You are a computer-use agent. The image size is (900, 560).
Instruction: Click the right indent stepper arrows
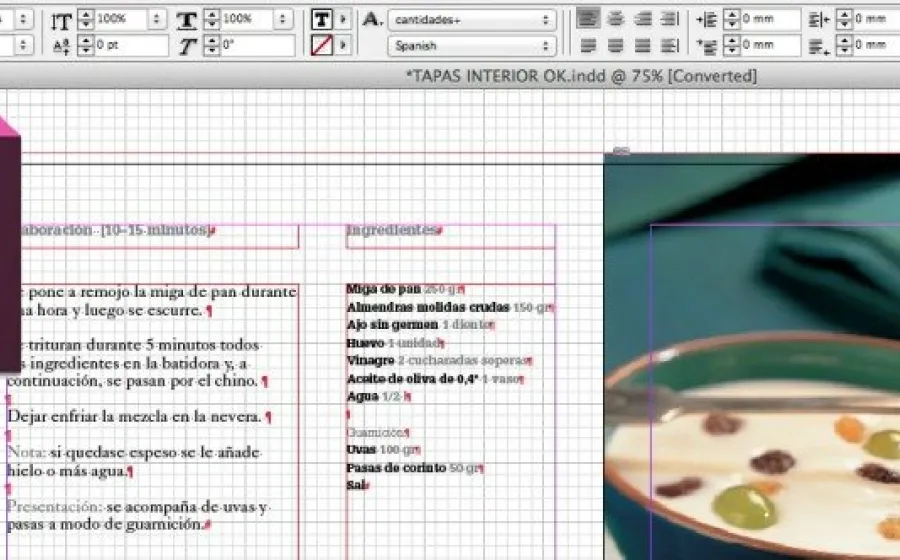click(844, 20)
